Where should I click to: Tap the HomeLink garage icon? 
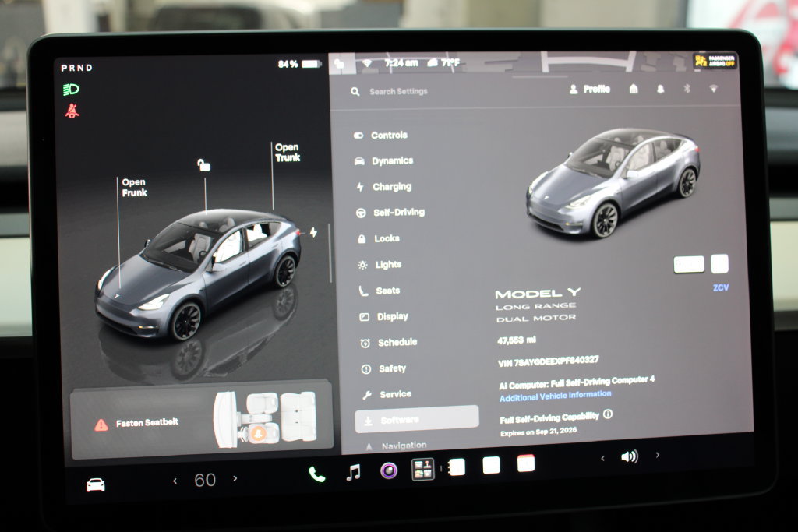click(x=634, y=89)
